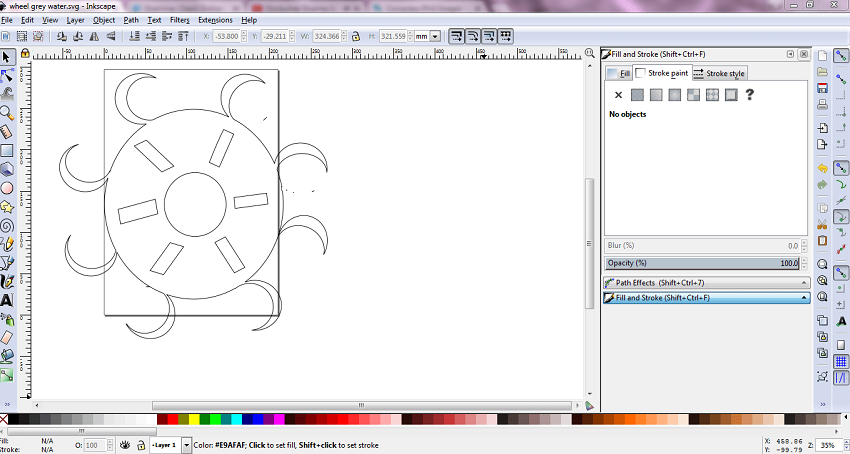The image size is (850, 454).
Task: Click the Undo yellow arrow icon
Action: [822, 169]
